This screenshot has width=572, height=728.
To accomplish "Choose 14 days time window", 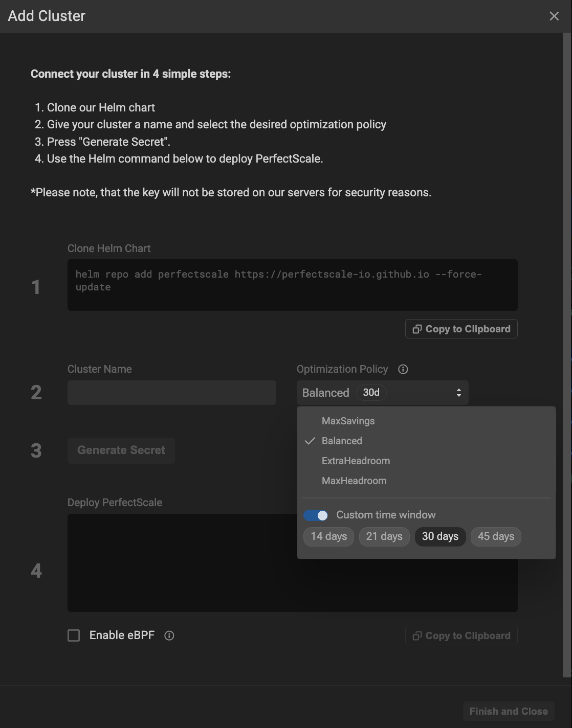I will click(x=328, y=536).
